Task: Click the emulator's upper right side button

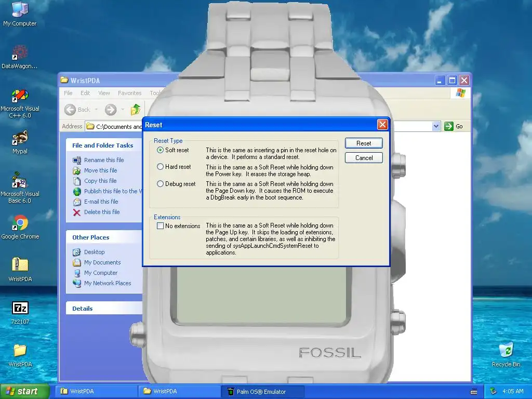Action: [x=398, y=166]
